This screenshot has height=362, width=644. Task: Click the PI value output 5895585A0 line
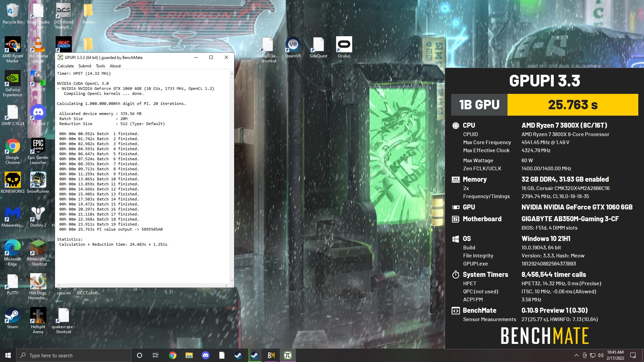pos(111,229)
